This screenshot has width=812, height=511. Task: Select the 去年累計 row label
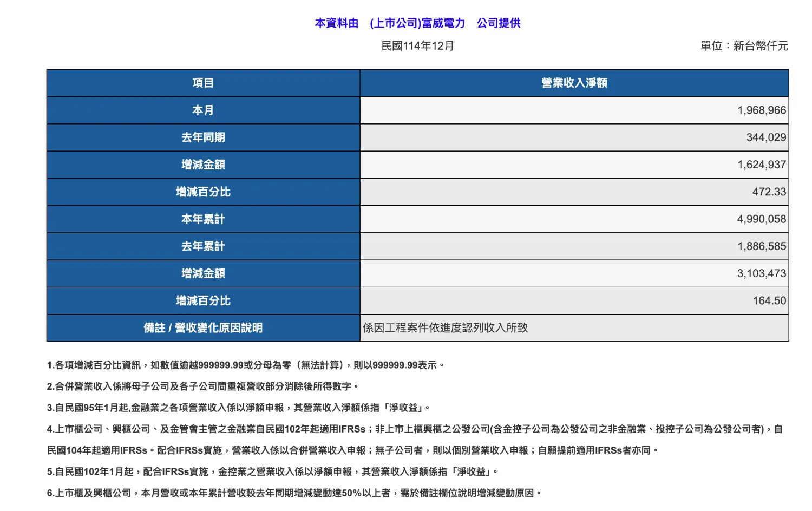(203, 246)
